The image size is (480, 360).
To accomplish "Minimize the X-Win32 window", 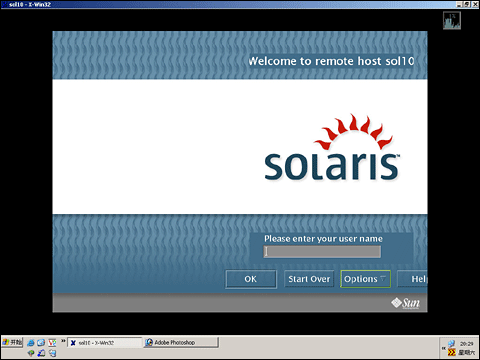I will pyautogui.click(x=459, y=4).
